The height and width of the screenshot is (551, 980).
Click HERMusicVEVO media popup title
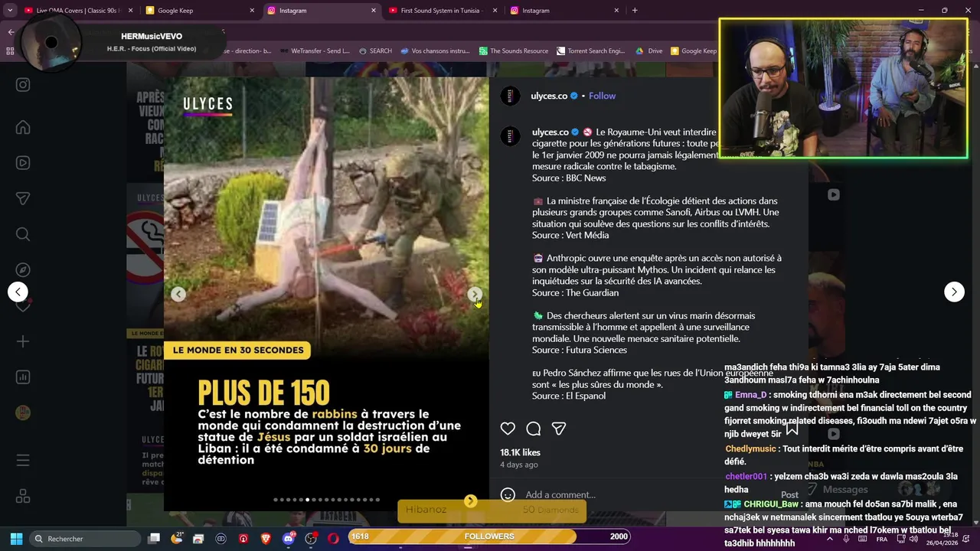click(152, 36)
